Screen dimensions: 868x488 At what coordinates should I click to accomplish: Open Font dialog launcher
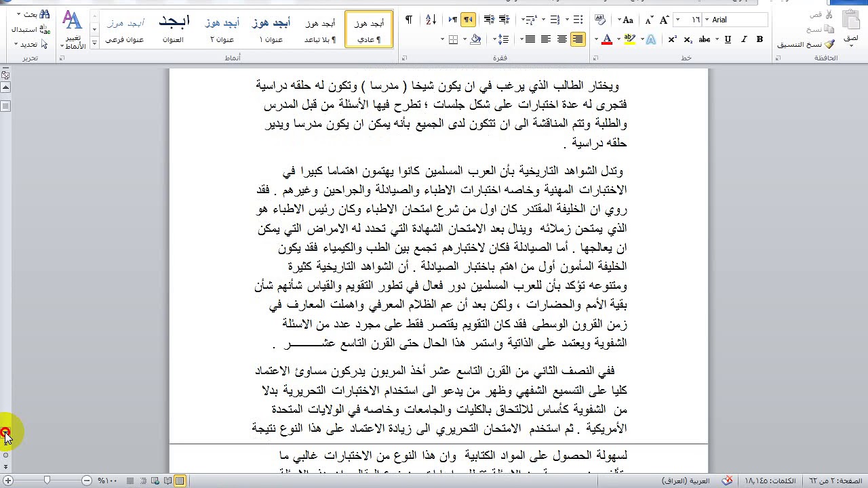596,58
